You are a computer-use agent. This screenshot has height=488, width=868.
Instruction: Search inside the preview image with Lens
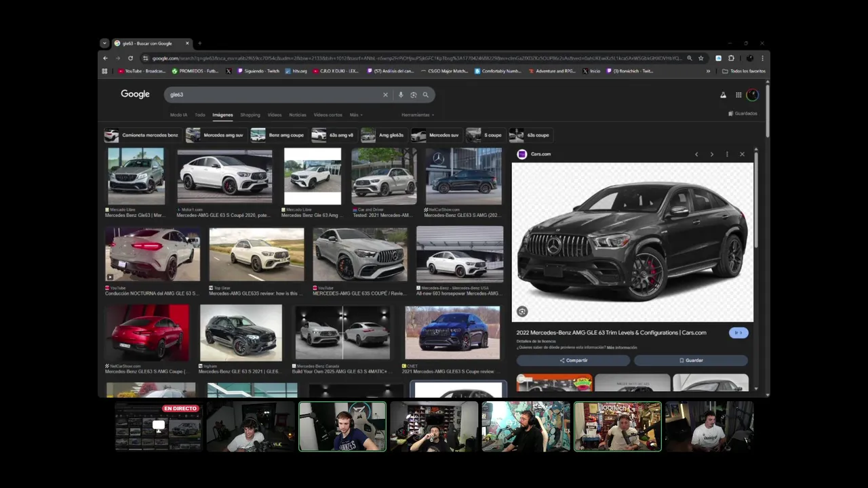(x=521, y=312)
